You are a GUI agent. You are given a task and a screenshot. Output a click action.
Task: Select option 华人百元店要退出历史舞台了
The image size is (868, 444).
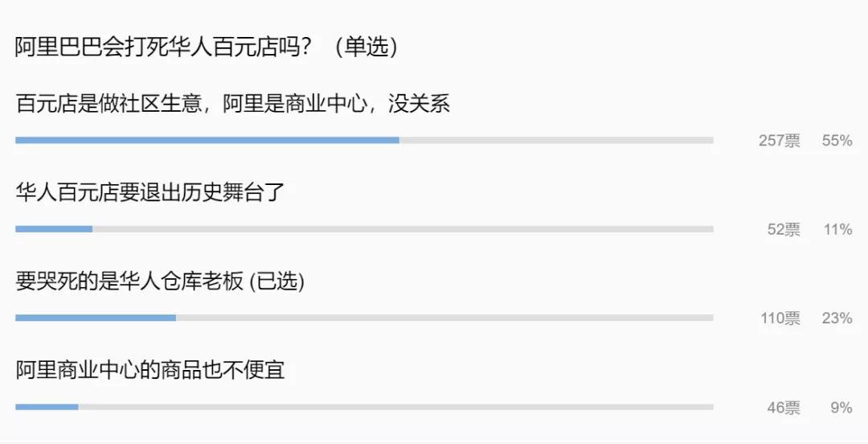[x=150, y=191]
